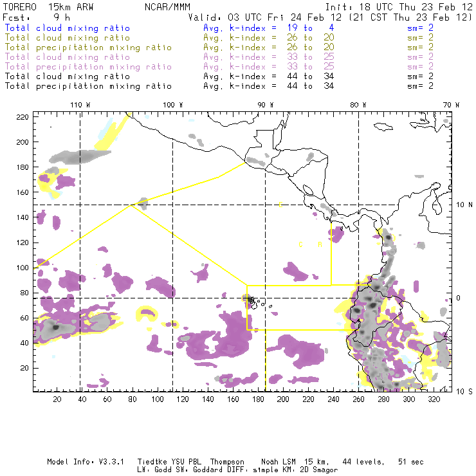This screenshot has width=476, height=476.
Task: Click the blue "Avg. k-index = 19 to 4" text
Action: pyautogui.click(x=269, y=28)
